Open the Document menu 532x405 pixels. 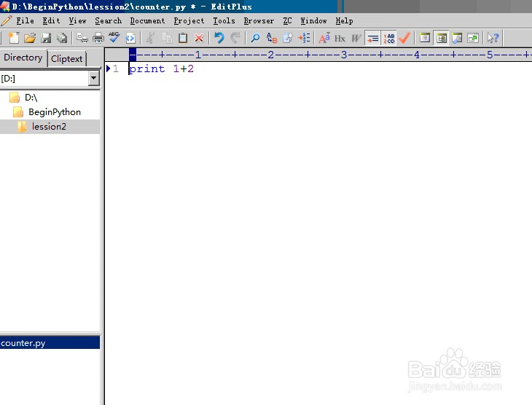pos(147,20)
